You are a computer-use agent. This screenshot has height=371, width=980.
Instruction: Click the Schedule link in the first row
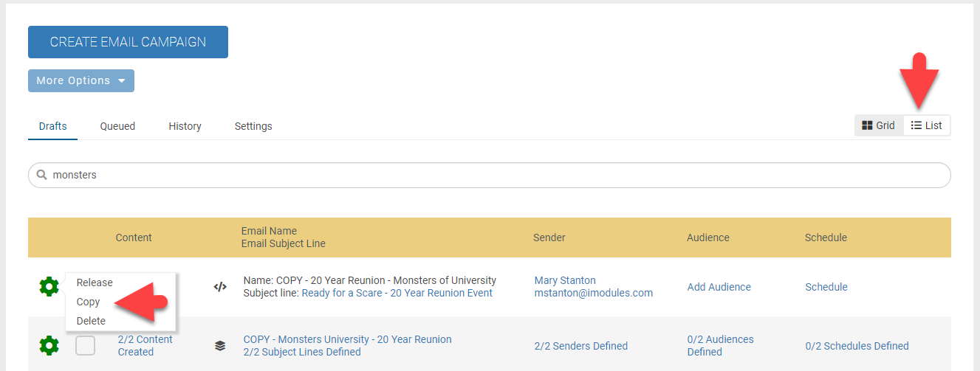pos(826,287)
